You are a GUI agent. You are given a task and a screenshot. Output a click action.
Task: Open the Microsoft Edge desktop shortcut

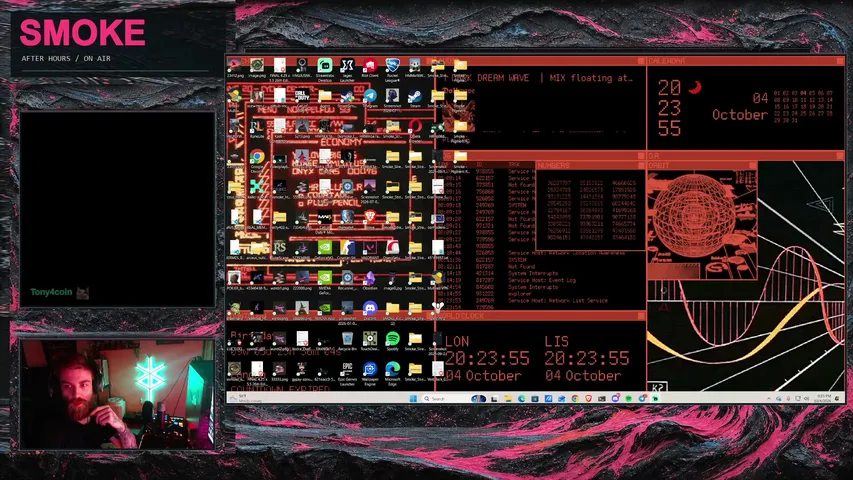[x=393, y=373]
